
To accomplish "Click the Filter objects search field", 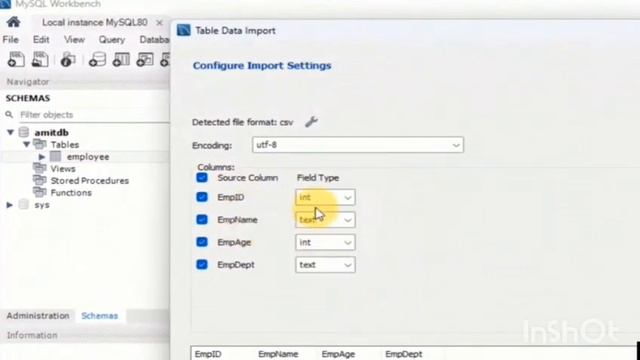I will (94, 115).
